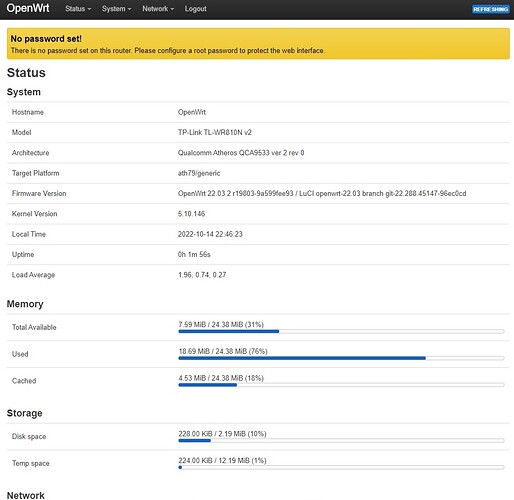Open the System dropdown menu

116,9
